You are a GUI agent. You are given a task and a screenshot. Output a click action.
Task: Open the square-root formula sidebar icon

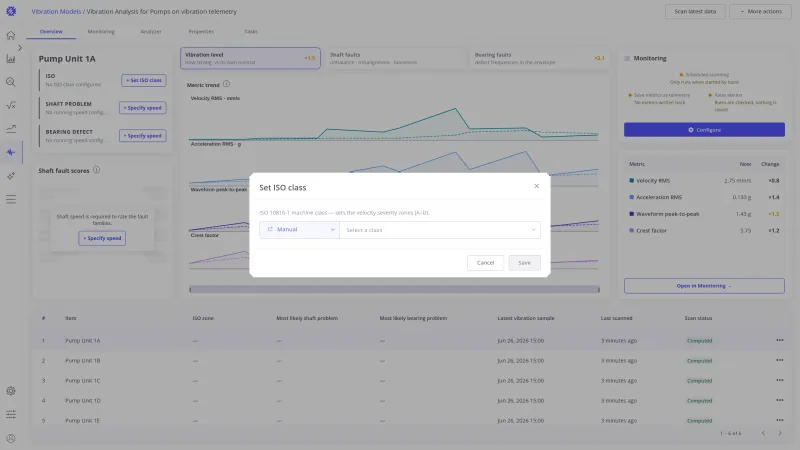pyautogui.click(x=11, y=105)
